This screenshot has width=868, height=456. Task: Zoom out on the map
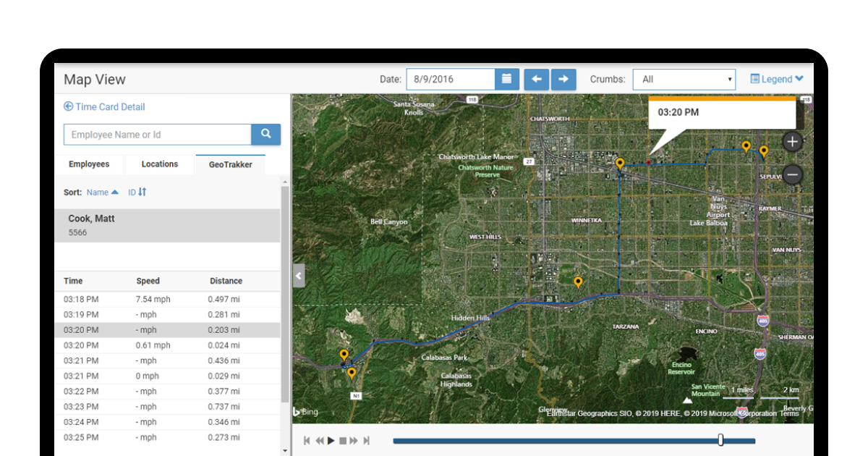(x=792, y=174)
